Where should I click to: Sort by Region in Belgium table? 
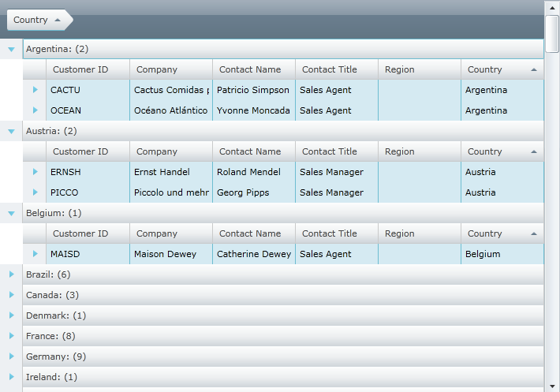(x=420, y=233)
